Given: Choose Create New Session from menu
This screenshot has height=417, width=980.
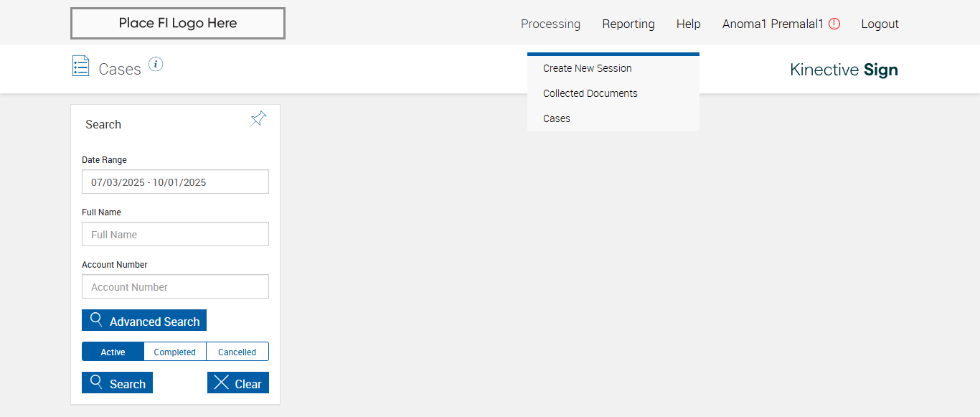Looking at the screenshot, I should click(588, 68).
